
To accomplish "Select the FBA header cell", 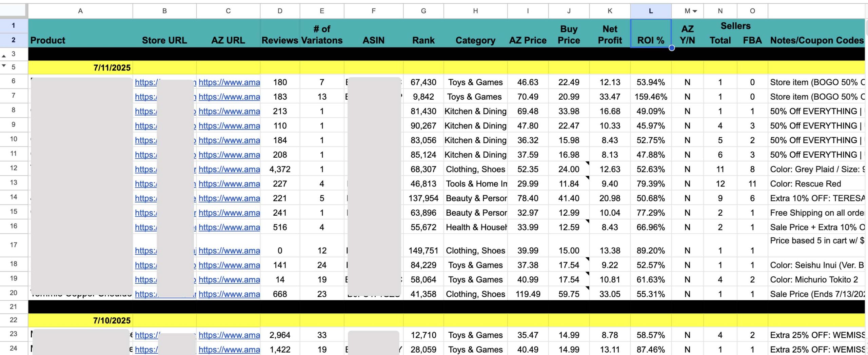I will click(752, 40).
